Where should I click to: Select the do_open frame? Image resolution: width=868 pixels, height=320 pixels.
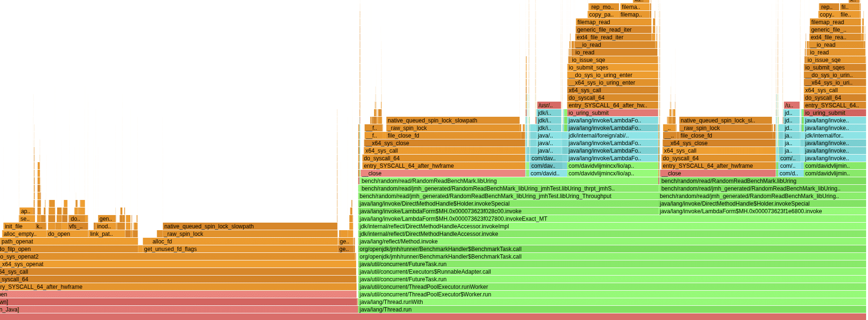[x=68, y=234]
